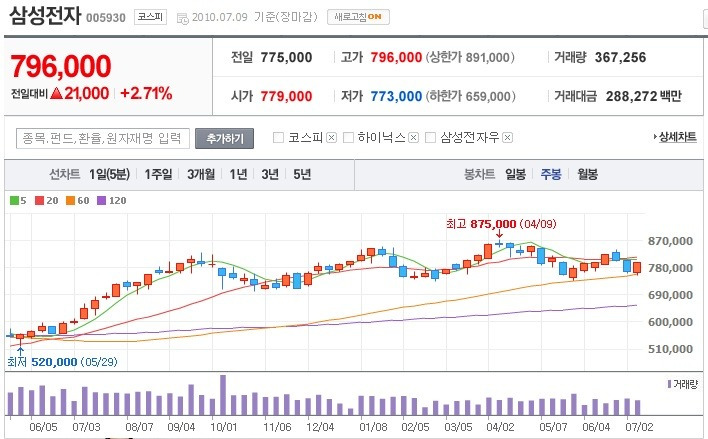Click the purple 거래량 volume legend
The image size is (708, 439).
pos(682,384)
